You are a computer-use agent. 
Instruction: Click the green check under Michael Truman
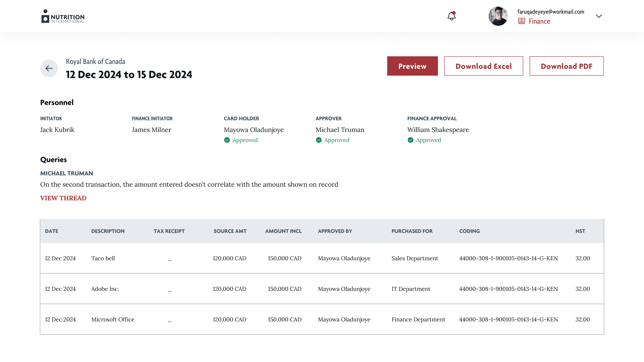click(x=318, y=140)
